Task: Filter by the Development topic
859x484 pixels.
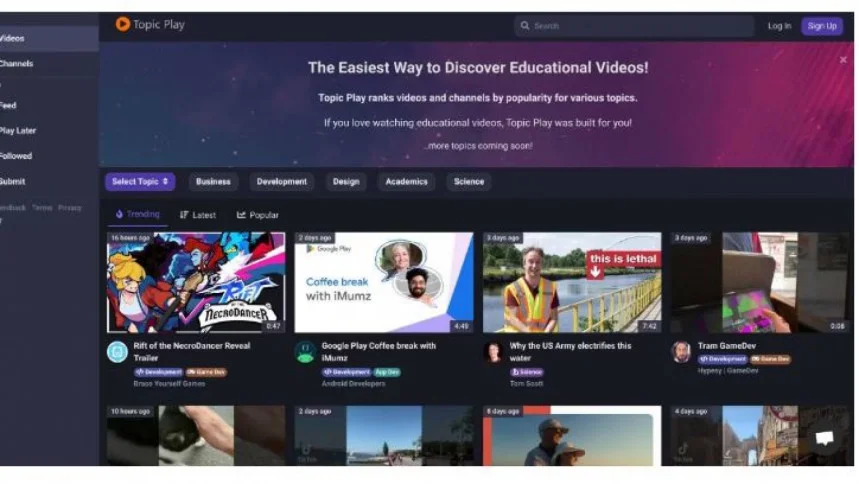Action: [x=281, y=182]
